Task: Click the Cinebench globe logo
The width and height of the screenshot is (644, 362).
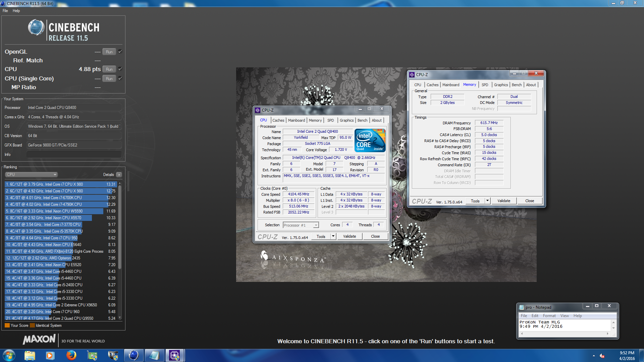Action: pyautogui.click(x=36, y=27)
